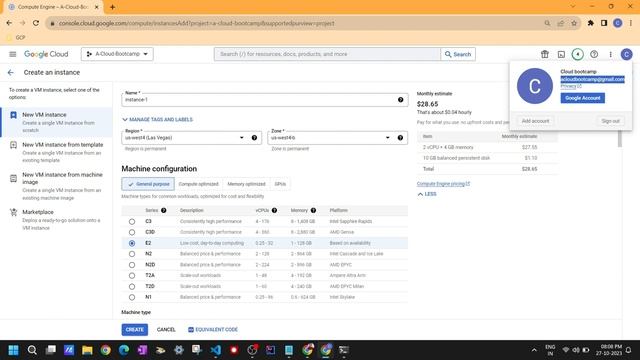This screenshot has width=640, height=360.
Task: Click the right panel vertical scrollbar
Action: 620,139
